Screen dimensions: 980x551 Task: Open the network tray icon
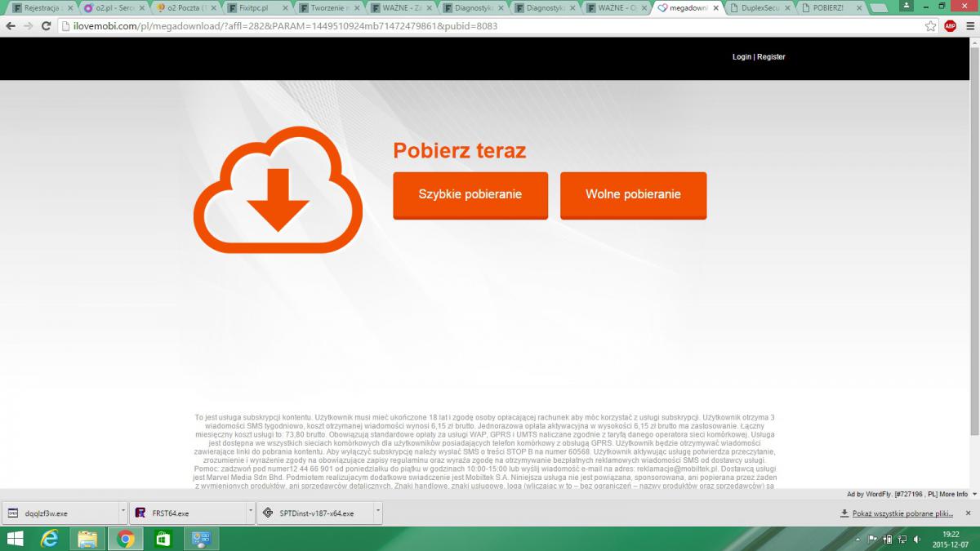coord(902,539)
